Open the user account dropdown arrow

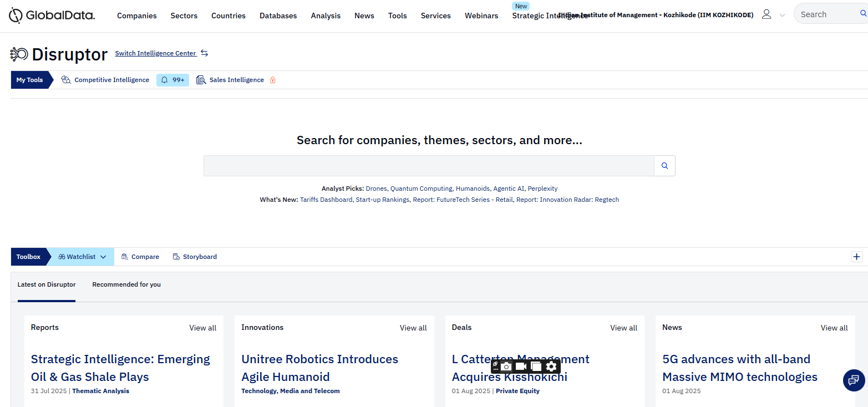[782, 16]
